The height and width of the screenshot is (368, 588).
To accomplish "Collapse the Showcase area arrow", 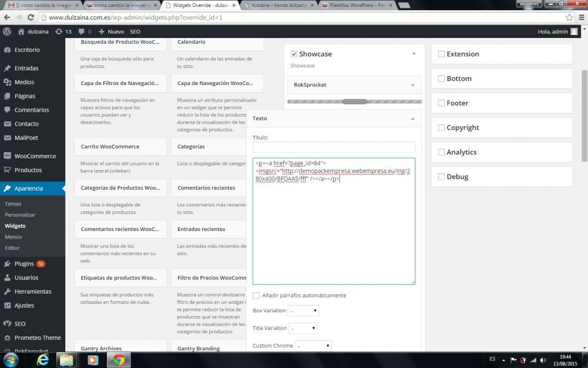I will (x=414, y=53).
